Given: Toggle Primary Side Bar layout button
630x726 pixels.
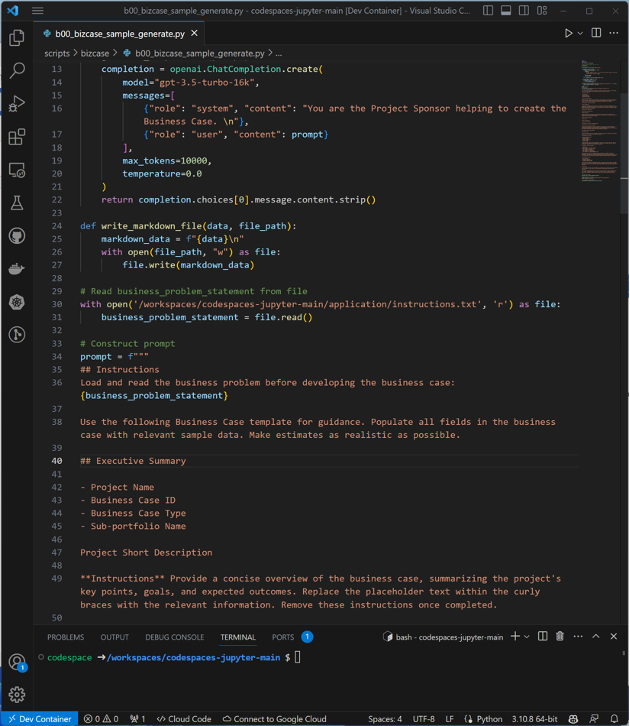Looking at the screenshot, I should [488, 11].
